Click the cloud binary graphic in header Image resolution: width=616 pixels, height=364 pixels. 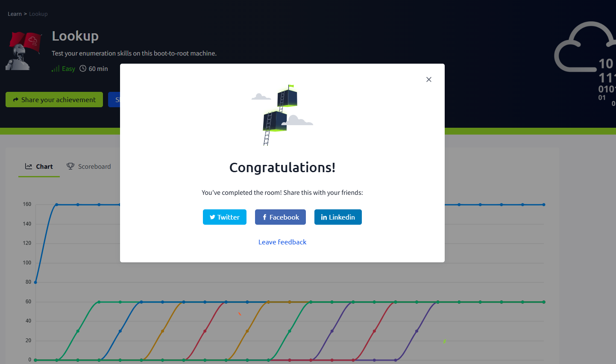tap(585, 64)
